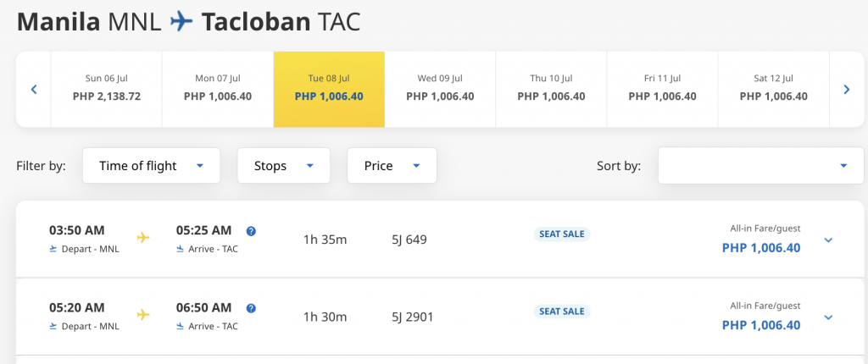Click blue plane icon in route heading
Image resolution: width=868 pixels, height=364 pixels.
(x=181, y=22)
